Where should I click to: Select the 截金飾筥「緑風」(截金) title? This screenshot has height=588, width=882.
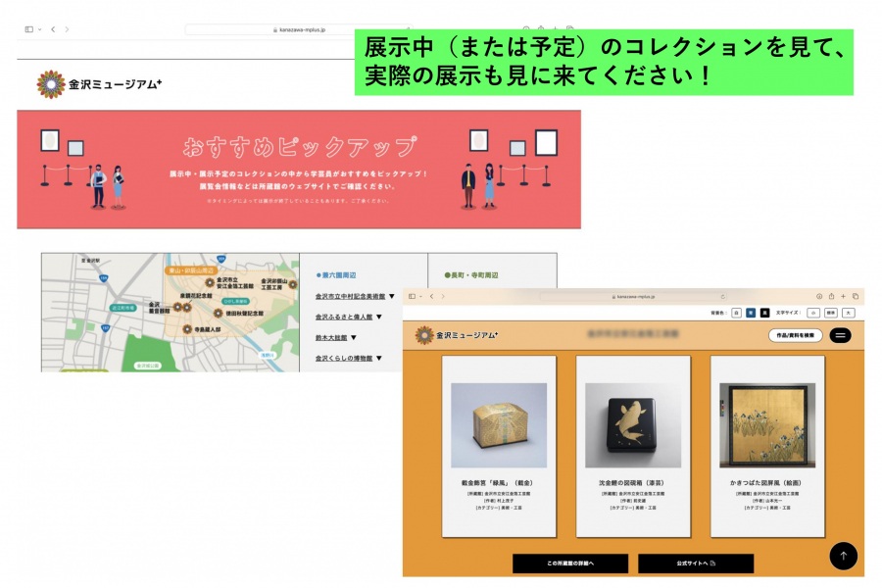pyautogui.click(x=497, y=483)
